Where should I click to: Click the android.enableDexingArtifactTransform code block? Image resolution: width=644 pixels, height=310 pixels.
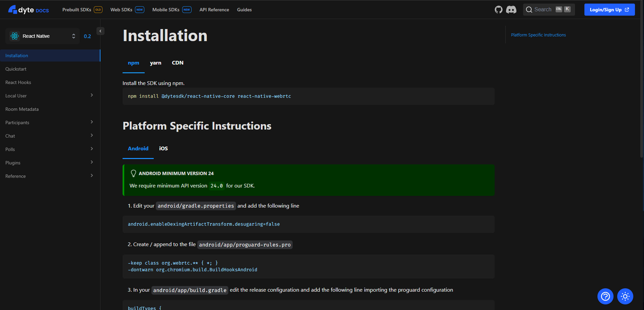pyautogui.click(x=308, y=224)
